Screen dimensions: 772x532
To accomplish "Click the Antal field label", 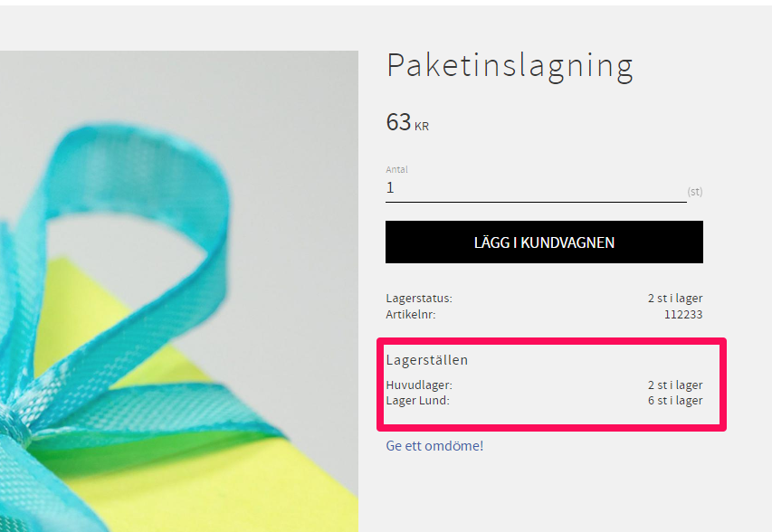I will (x=396, y=170).
